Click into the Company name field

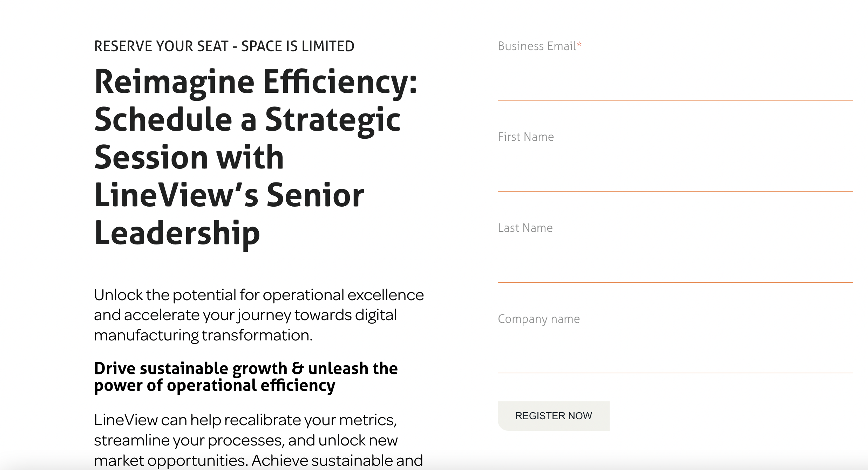(x=675, y=357)
